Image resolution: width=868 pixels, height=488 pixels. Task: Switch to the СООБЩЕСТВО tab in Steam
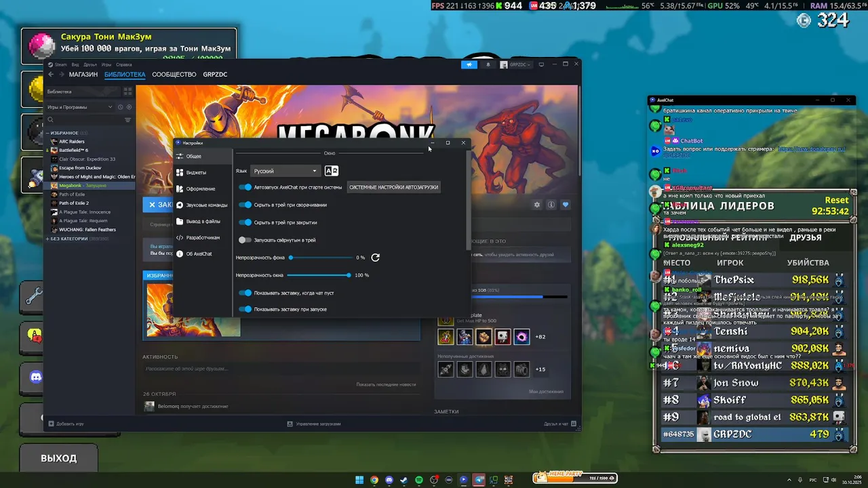(174, 75)
